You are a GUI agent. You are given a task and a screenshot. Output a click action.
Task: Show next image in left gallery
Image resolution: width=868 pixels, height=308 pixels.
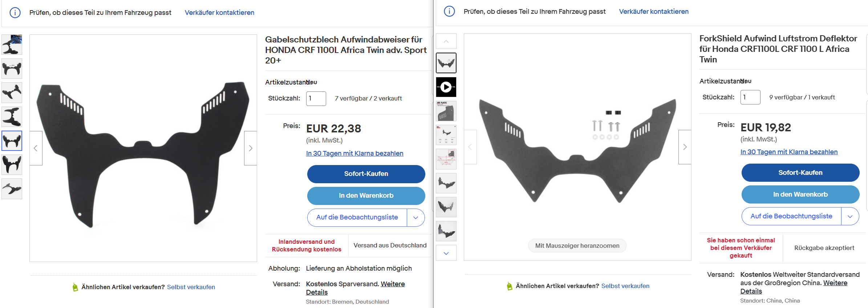pyautogui.click(x=250, y=148)
